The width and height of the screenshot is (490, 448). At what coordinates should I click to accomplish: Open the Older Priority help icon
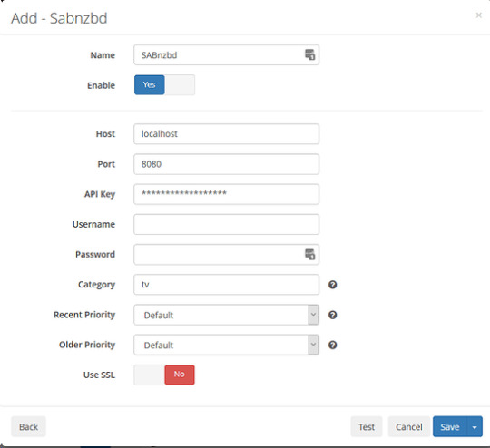point(332,345)
